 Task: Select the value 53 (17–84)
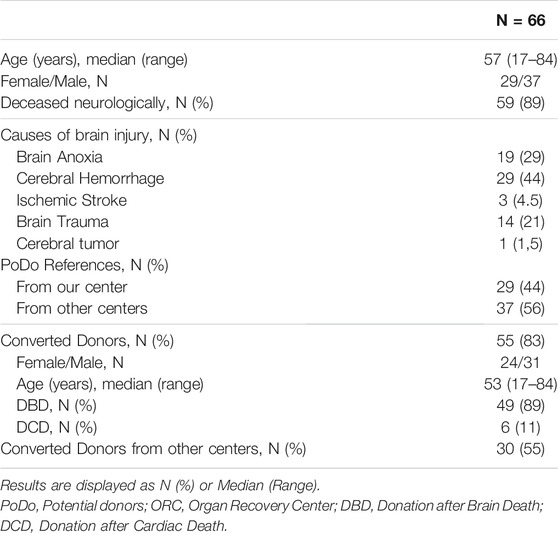click(521, 384)
